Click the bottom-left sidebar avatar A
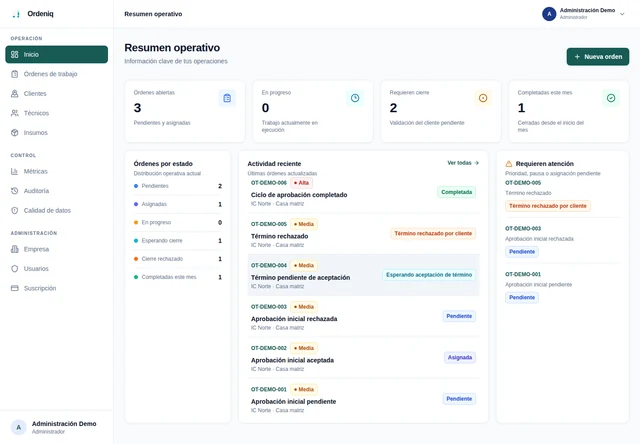Screen dimensions: 640x444 (18, 427)
